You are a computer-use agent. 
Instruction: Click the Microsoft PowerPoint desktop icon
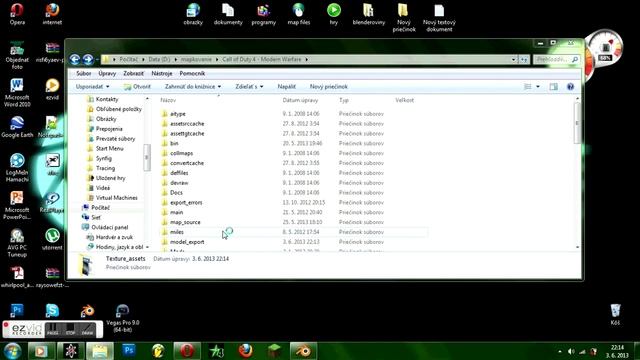17,205
